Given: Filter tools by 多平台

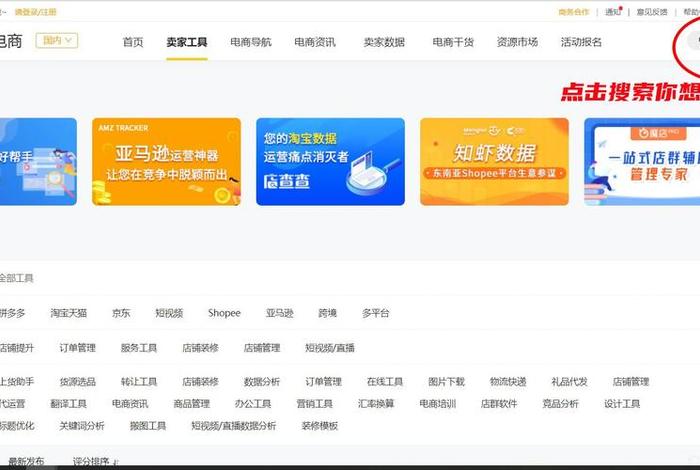Looking at the screenshot, I should coord(375,313).
